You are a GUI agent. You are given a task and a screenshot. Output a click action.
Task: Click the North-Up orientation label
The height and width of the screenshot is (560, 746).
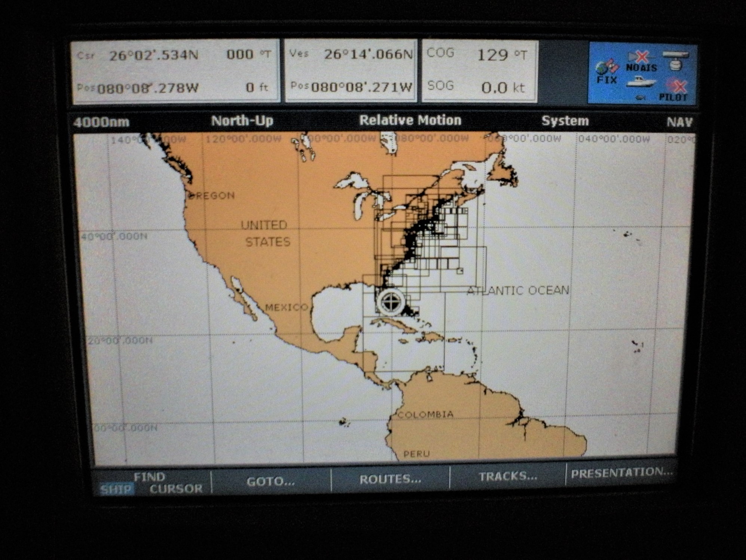242,121
